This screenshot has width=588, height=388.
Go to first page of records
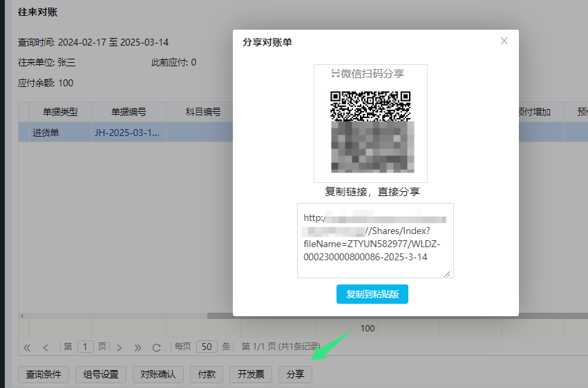[28, 347]
